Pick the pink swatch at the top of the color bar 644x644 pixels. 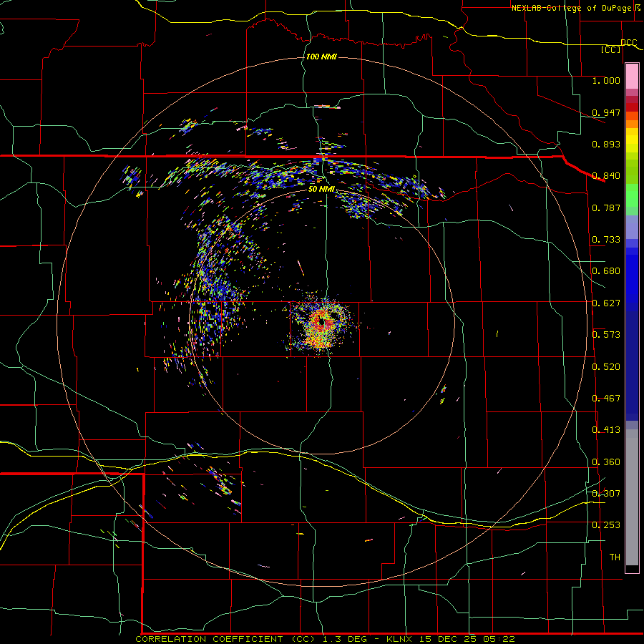tap(632, 77)
